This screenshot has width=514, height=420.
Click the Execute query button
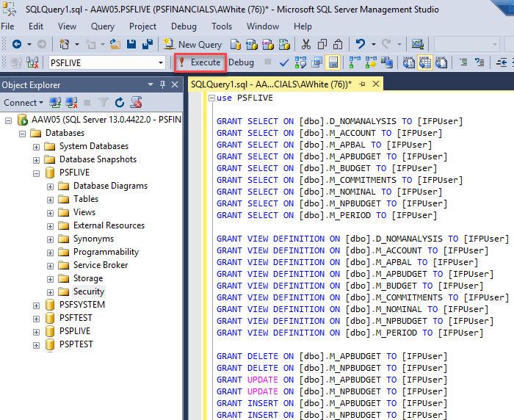200,62
